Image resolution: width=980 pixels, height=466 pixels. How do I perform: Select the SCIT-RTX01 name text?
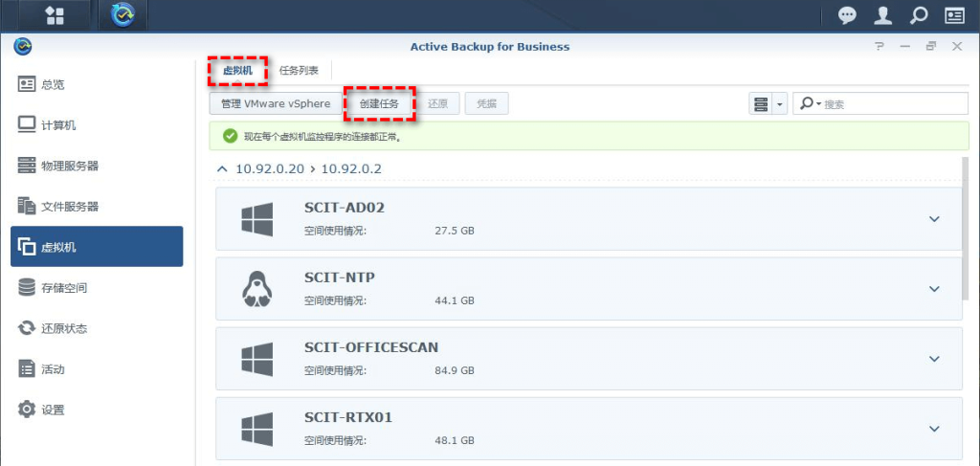click(348, 416)
